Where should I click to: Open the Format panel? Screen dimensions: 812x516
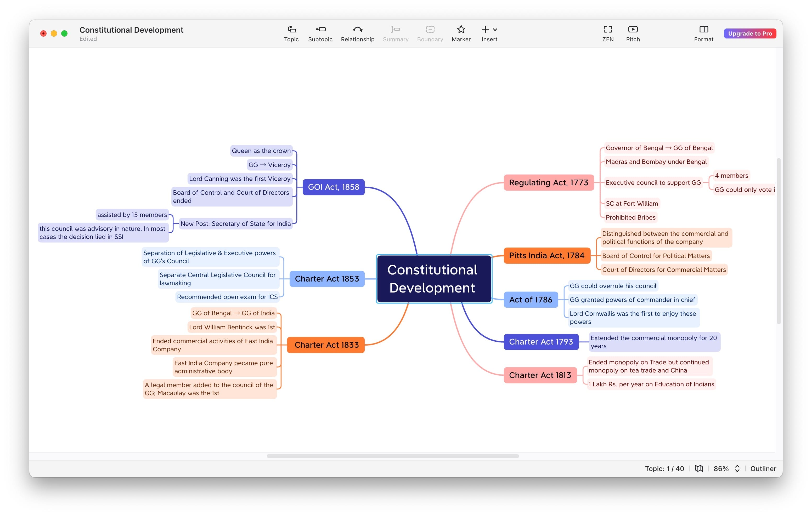704,33
